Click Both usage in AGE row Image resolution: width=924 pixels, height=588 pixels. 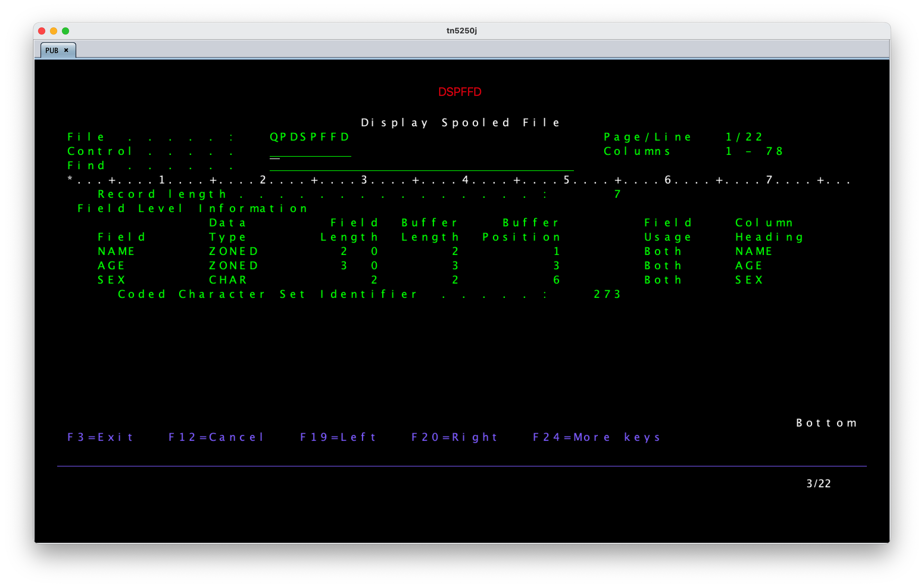click(x=663, y=266)
